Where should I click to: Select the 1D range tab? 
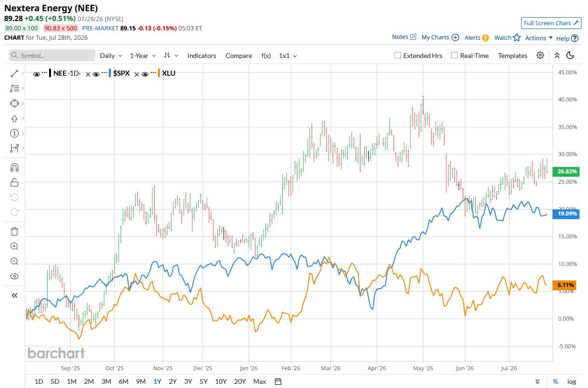pyautogui.click(x=38, y=381)
